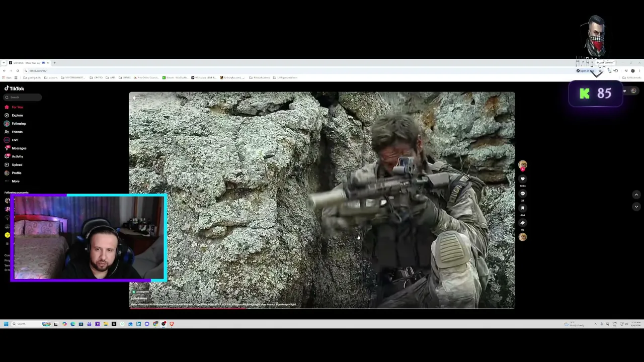This screenshot has width=644, height=362.
Task: Open the LIVE section in sidebar
Action: (12, 140)
